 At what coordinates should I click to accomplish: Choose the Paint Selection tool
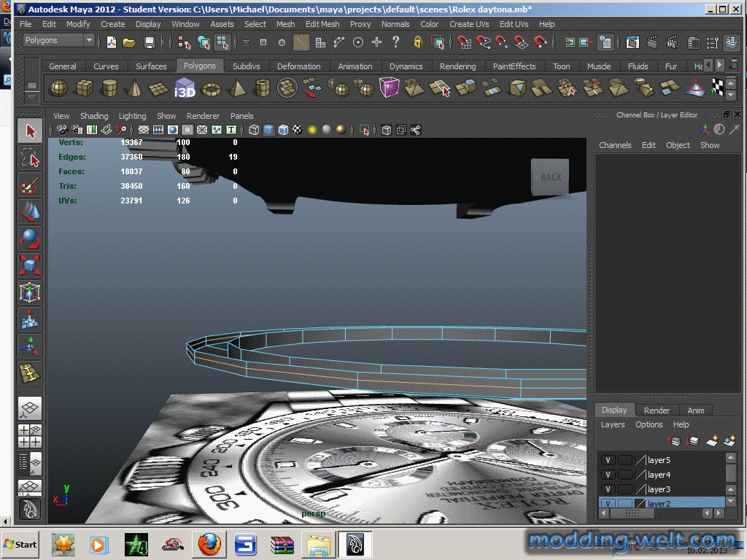pyautogui.click(x=30, y=185)
